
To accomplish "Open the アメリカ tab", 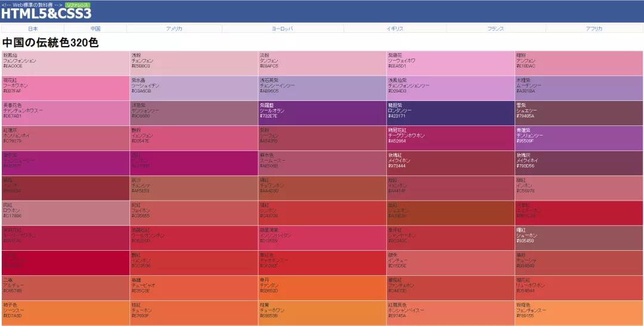I will click(x=174, y=29).
